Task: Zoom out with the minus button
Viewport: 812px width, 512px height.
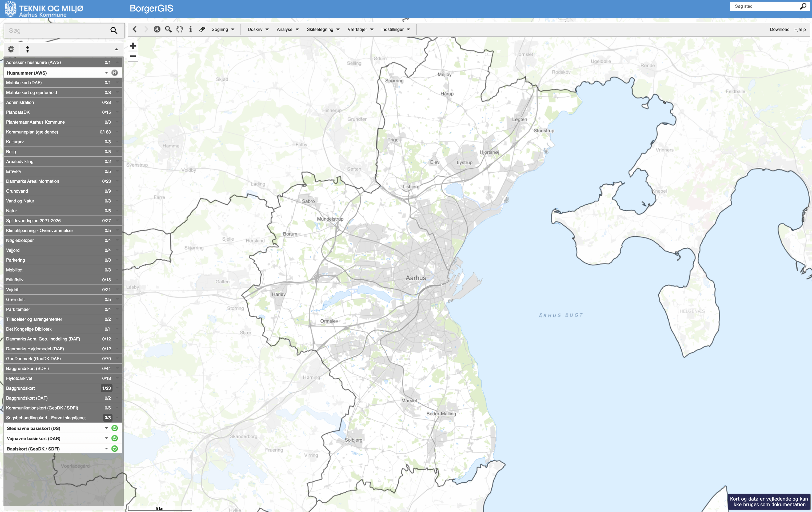Action: point(133,56)
